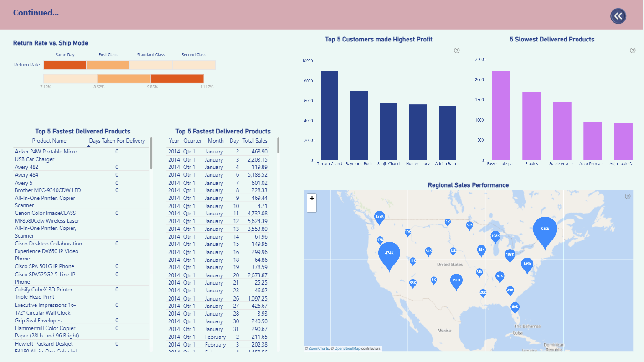Viewport: 644px width, 362px height.
Task: Select the Grip Seal Envelopes row
Action: pyautogui.click(x=81, y=321)
